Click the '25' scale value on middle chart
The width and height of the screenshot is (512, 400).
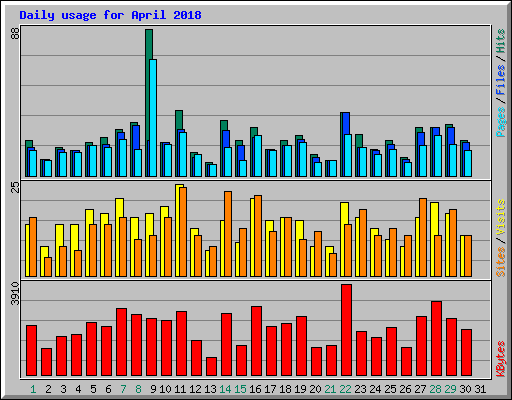point(15,187)
